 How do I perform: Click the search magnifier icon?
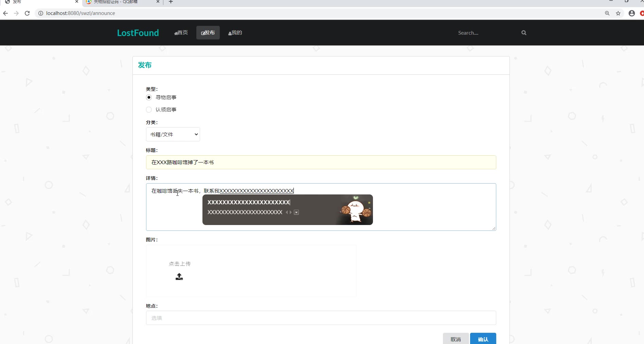[x=524, y=33]
